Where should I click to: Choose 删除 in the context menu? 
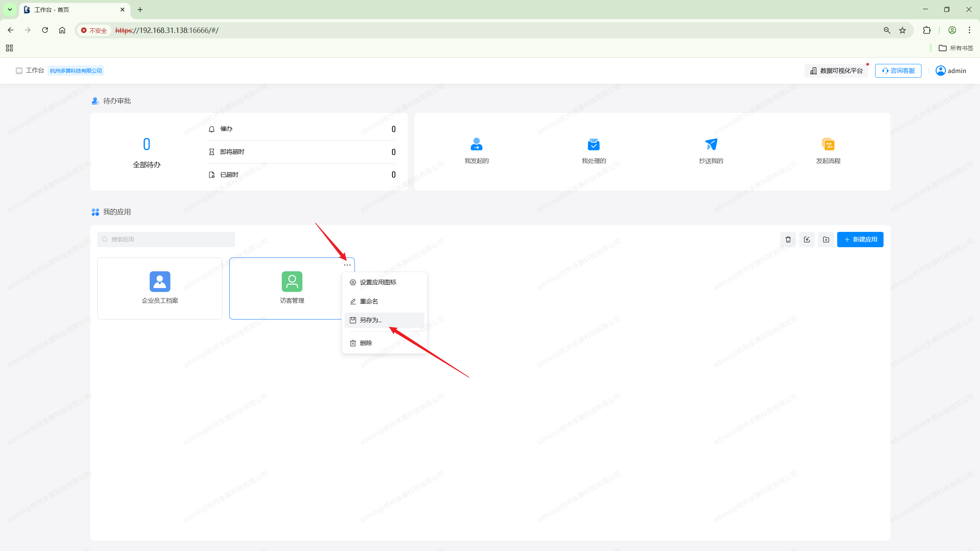[x=366, y=343]
